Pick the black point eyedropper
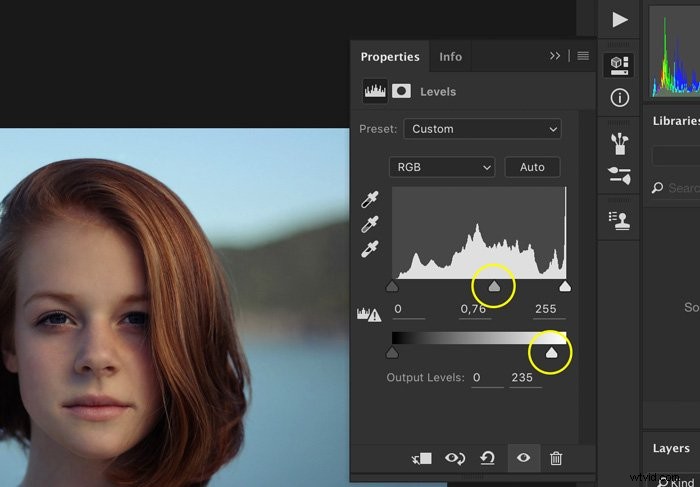Image resolution: width=700 pixels, height=487 pixels. tap(370, 200)
